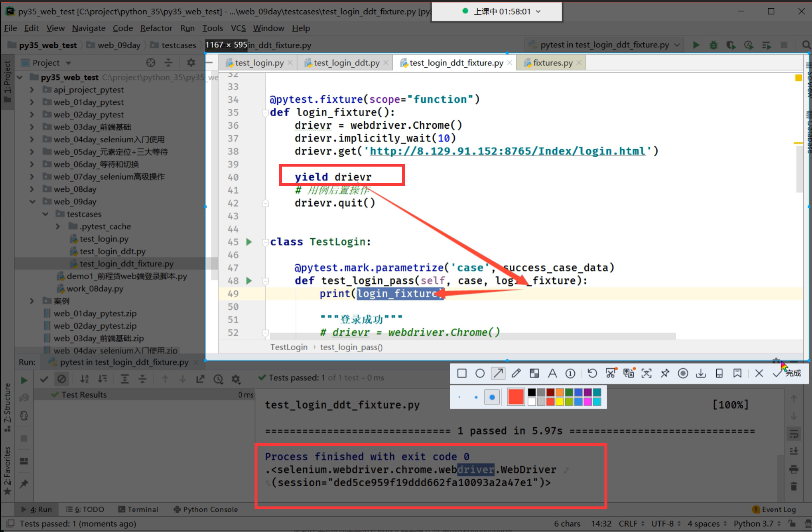Undo the last annotation
The height and width of the screenshot is (532, 812).
click(x=592, y=374)
